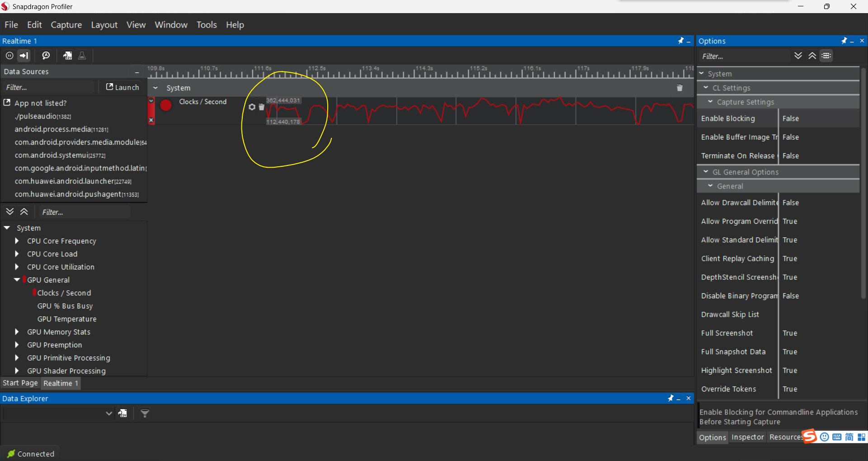Click the Sogou input method icon
Screen dimensions: 868x461
809,437
